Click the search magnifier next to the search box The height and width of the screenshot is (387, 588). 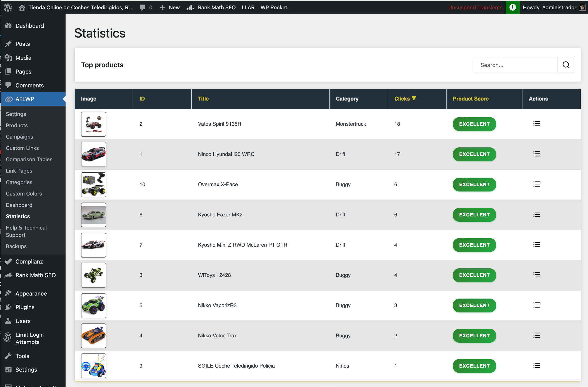click(x=566, y=65)
